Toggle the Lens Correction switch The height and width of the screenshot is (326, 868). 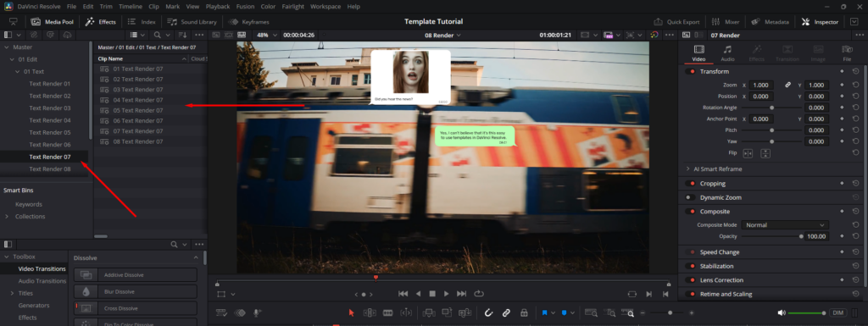pyautogui.click(x=690, y=280)
